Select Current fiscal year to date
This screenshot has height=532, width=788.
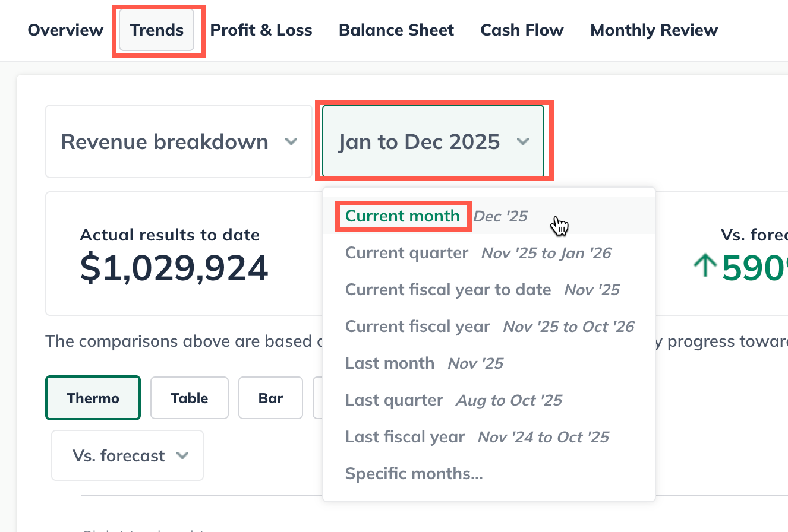(448, 290)
